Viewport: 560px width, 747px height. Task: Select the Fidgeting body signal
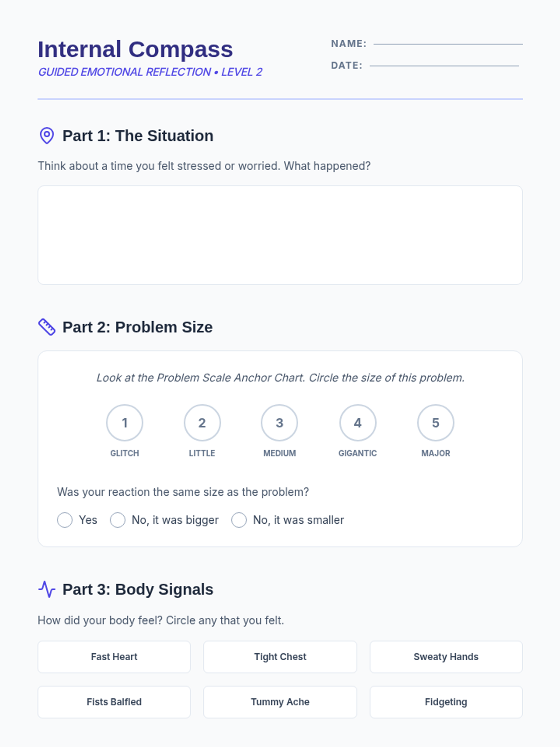446,702
